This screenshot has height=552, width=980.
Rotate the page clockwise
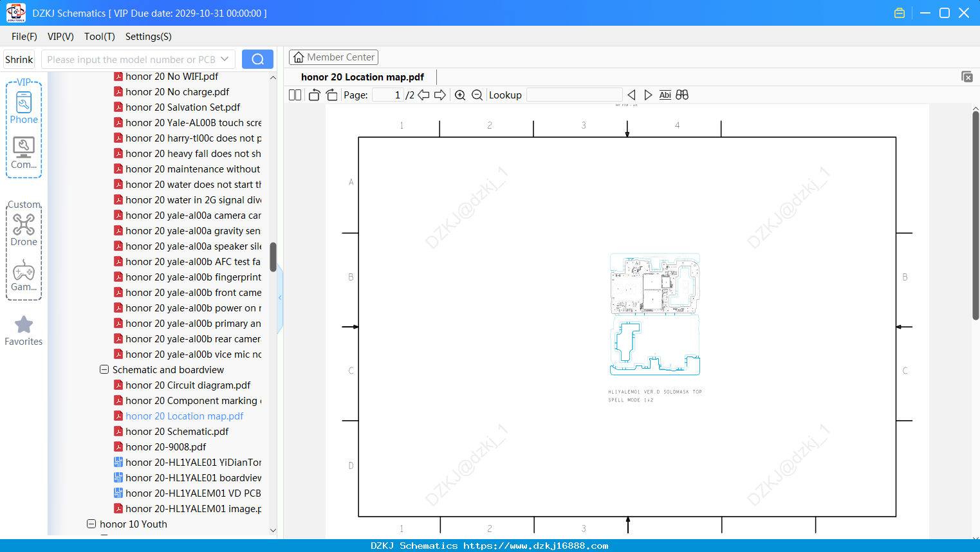[331, 95]
